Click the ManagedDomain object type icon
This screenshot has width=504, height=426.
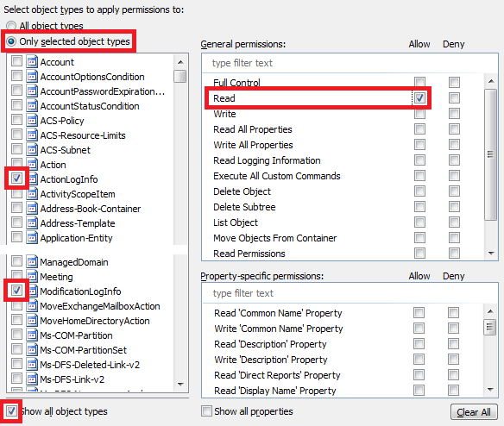click(x=32, y=261)
